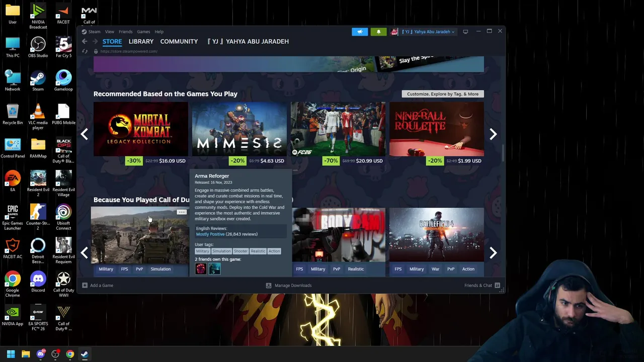Image resolution: width=644 pixels, height=362 pixels.
Task: Reload the Steam store page
Action: [85, 51]
